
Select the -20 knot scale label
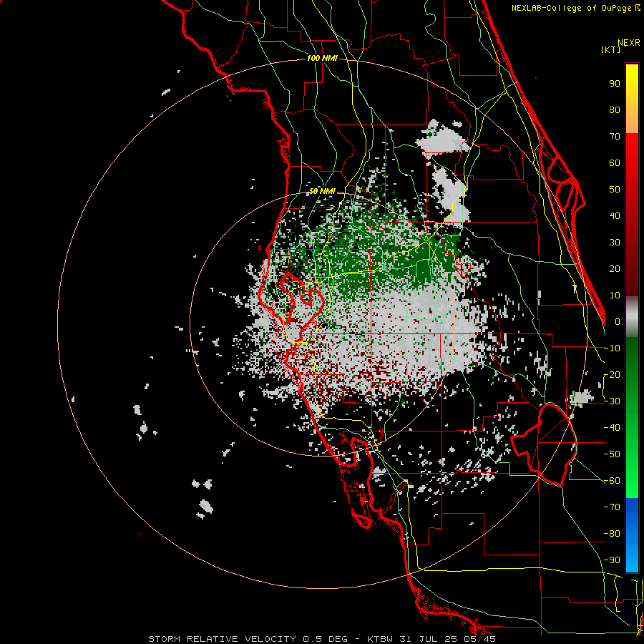pyautogui.click(x=612, y=375)
